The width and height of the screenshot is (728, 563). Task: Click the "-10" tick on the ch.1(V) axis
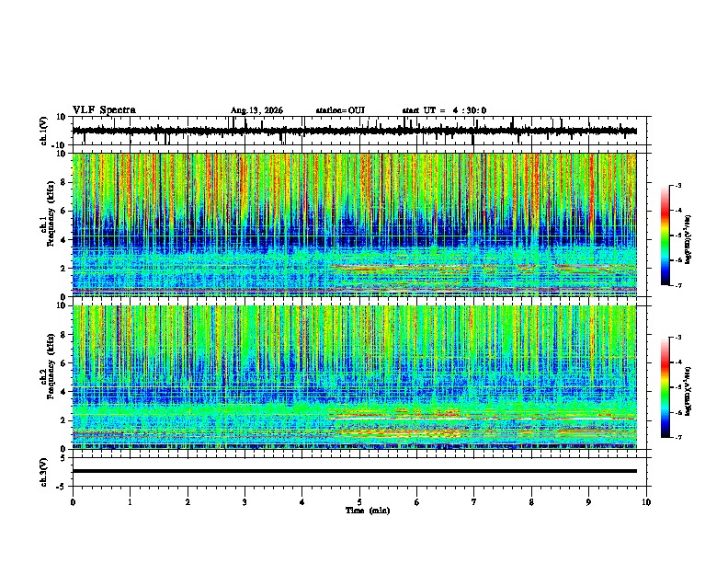(60, 145)
